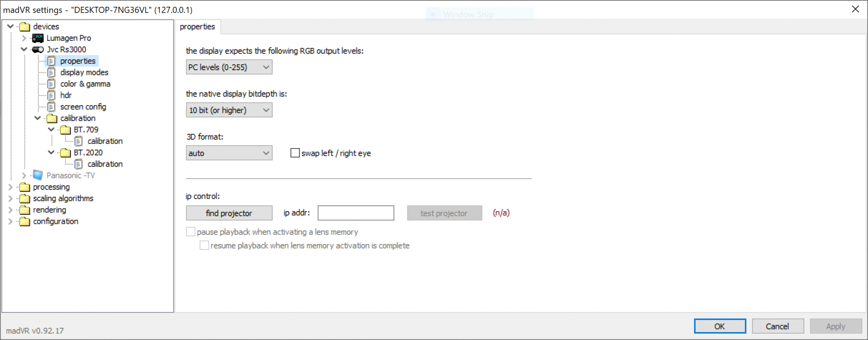868x340 pixels.
Task: Open the RGB output levels dropdown
Action: click(x=229, y=67)
